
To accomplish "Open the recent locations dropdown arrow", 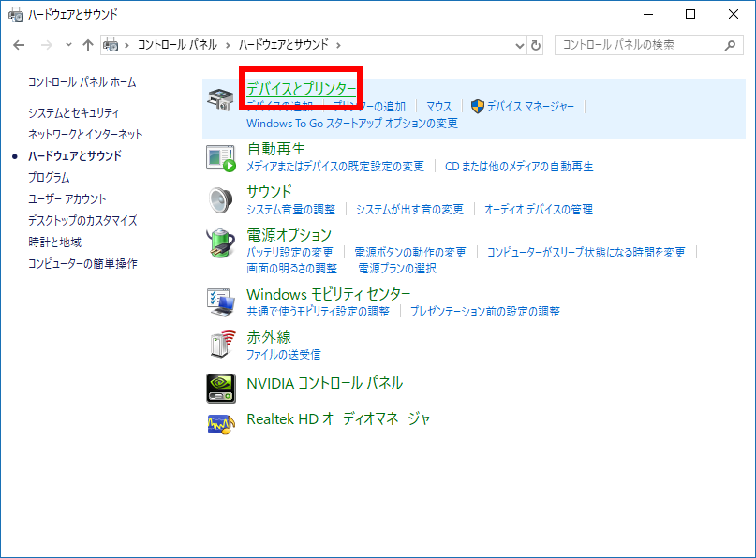I will pos(68,45).
